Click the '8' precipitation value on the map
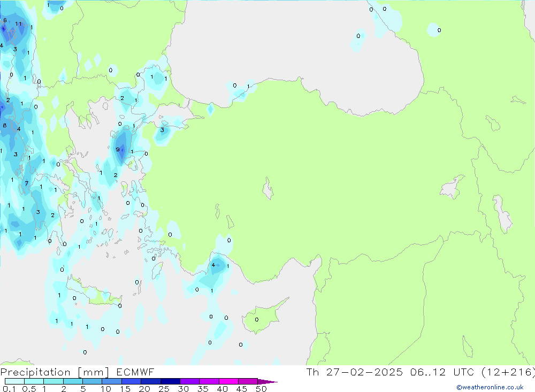The height and width of the screenshot is (392, 535). pos(4,125)
